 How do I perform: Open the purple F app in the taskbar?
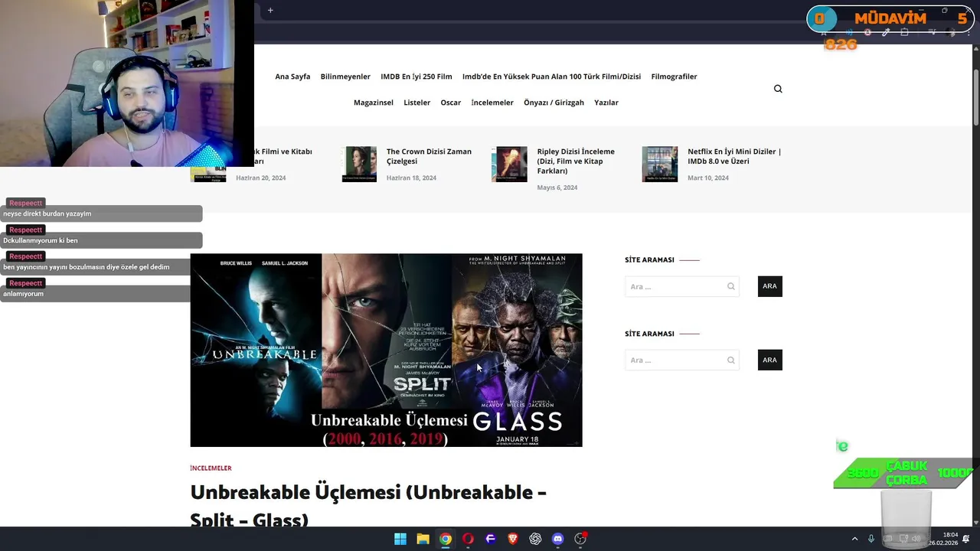(491, 539)
